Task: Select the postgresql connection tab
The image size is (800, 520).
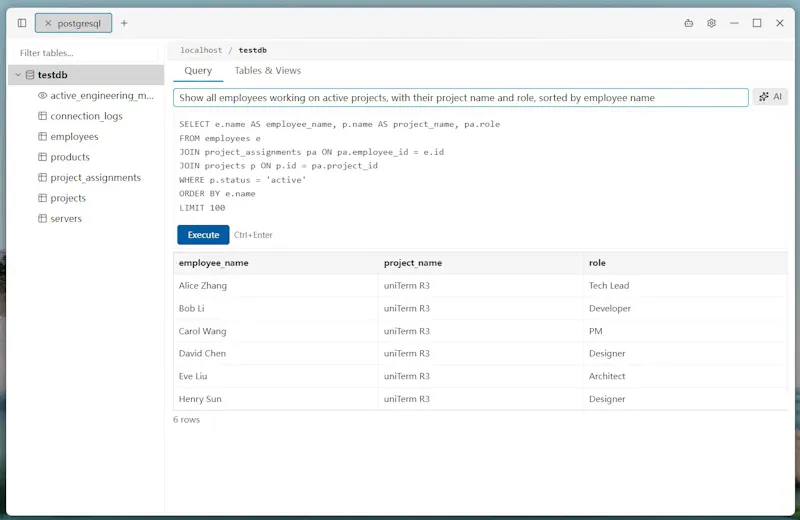Action: point(73,23)
